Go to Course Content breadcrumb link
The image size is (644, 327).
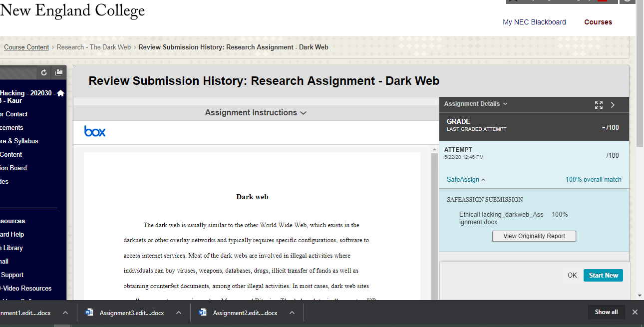pyautogui.click(x=26, y=47)
